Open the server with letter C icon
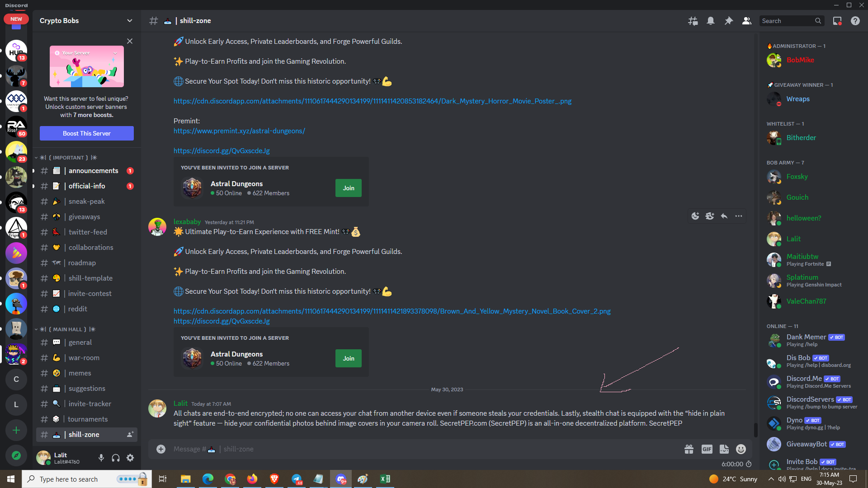The image size is (868, 488). [x=16, y=380]
